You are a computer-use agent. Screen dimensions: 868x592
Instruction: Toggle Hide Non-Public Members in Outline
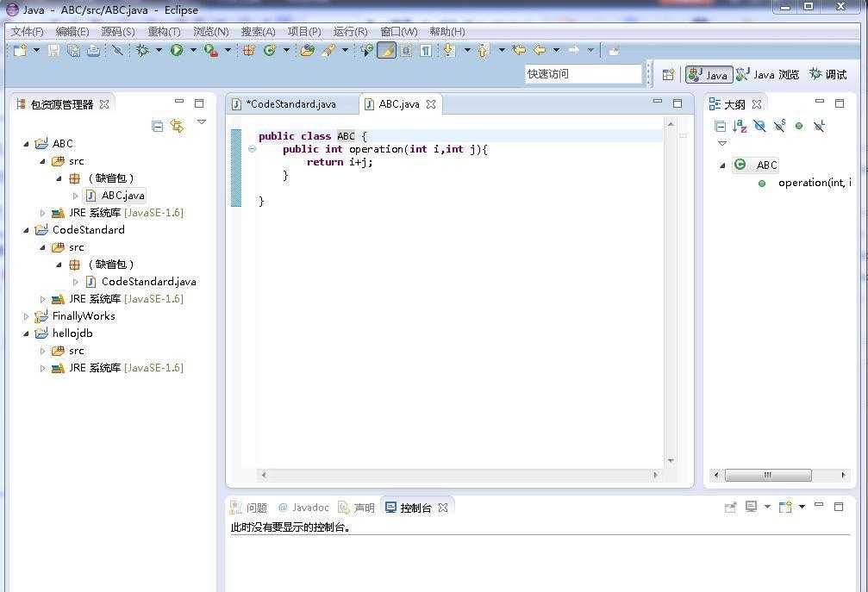[x=799, y=126]
